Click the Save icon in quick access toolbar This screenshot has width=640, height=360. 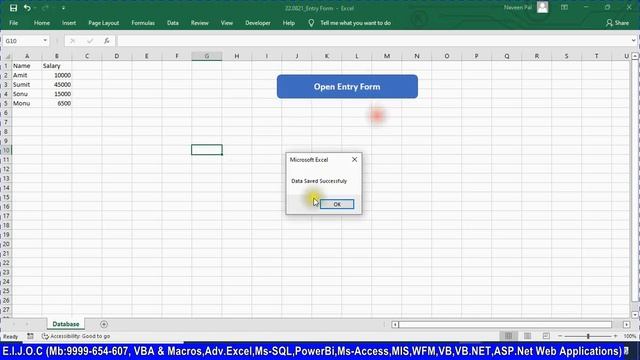click(x=13, y=8)
